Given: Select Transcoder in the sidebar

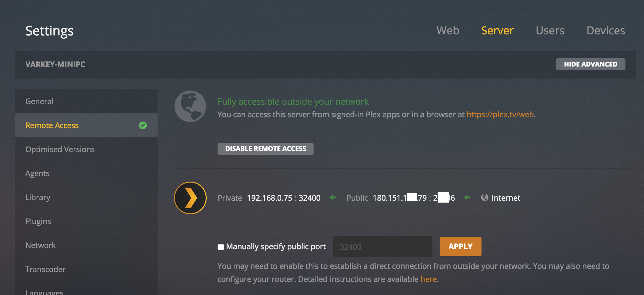Looking at the screenshot, I should [x=45, y=269].
